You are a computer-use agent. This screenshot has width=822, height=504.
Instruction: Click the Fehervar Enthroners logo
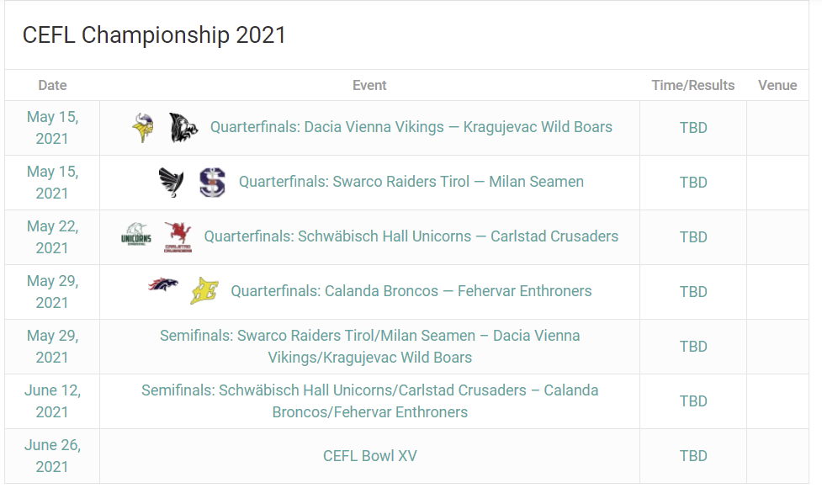[204, 291]
